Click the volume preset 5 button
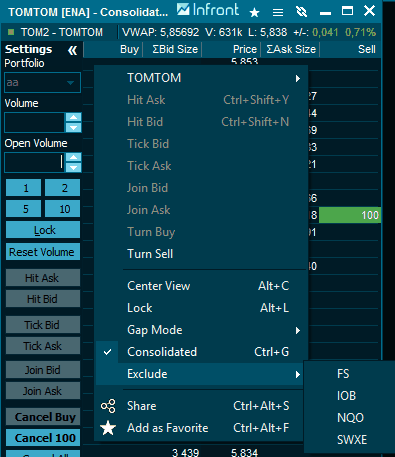395x457 pixels. 24,209
